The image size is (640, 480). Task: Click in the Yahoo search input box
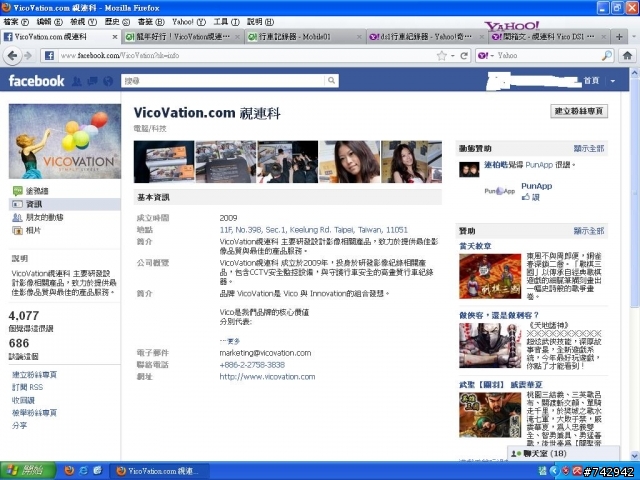coord(549,56)
